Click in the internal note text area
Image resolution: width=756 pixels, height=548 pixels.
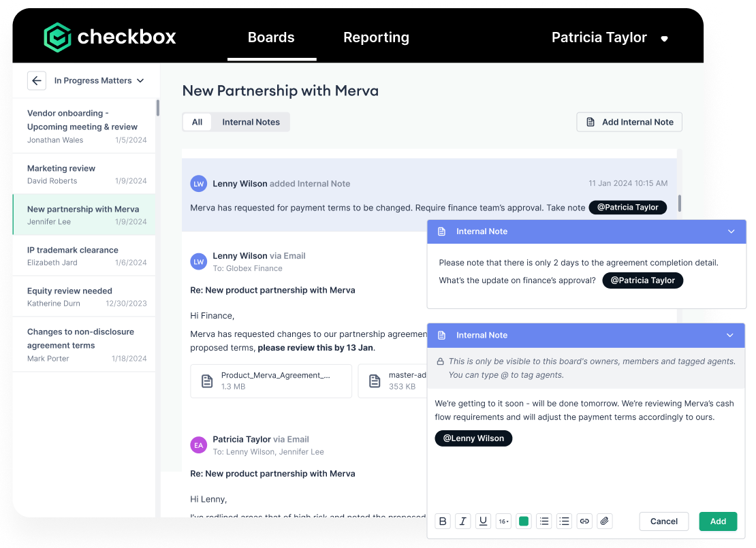pyautogui.click(x=586, y=451)
